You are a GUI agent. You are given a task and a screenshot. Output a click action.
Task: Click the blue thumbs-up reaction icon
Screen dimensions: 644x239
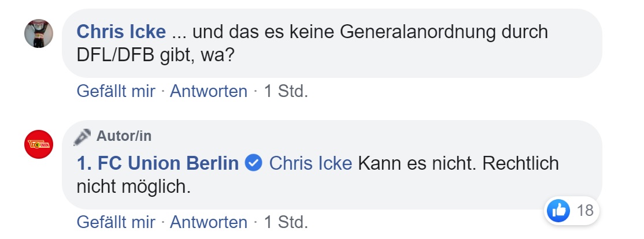pos(558,211)
